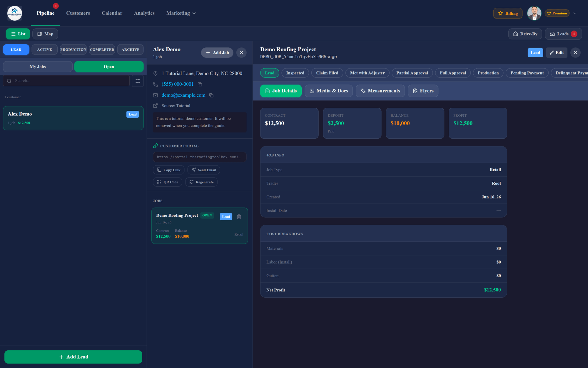Select the LEAD pipeline stage filter
The image size is (588, 368).
(x=16, y=49)
